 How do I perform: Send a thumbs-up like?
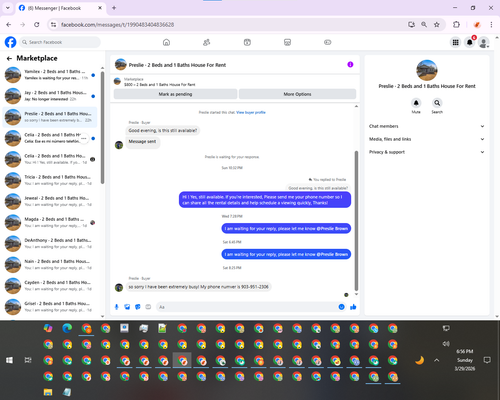pos(353,307)
